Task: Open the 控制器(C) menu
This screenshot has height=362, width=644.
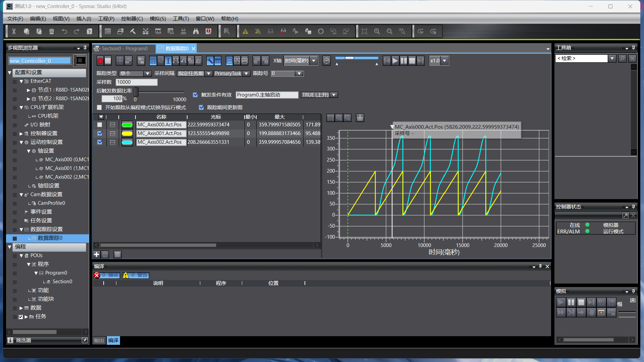Action: [x=132, y=19]
